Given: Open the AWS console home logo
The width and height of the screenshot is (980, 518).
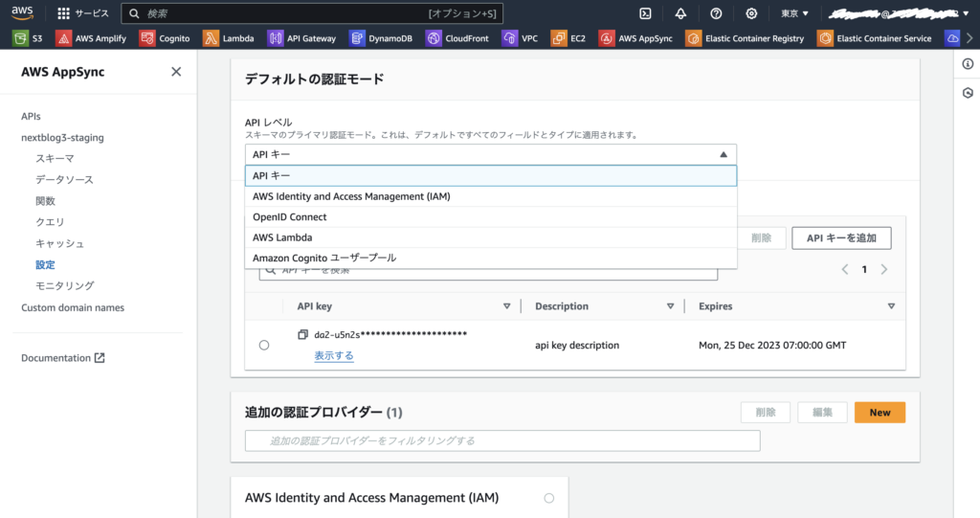Looking at the screenshot, I should tap(22, 12).
